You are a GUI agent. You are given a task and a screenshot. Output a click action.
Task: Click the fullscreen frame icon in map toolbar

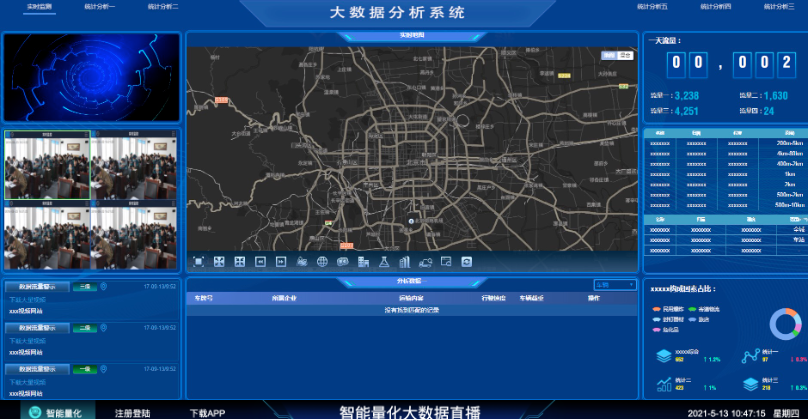click(x=198, y=262)
